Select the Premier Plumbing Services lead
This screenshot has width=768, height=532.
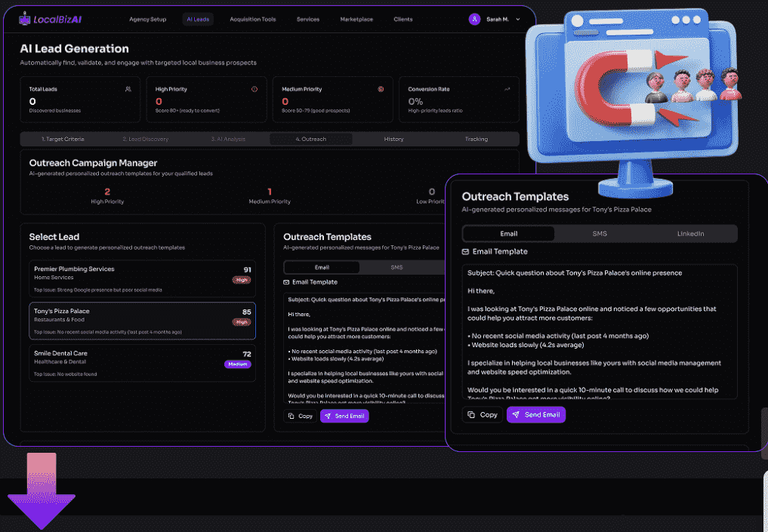point(143,278)
